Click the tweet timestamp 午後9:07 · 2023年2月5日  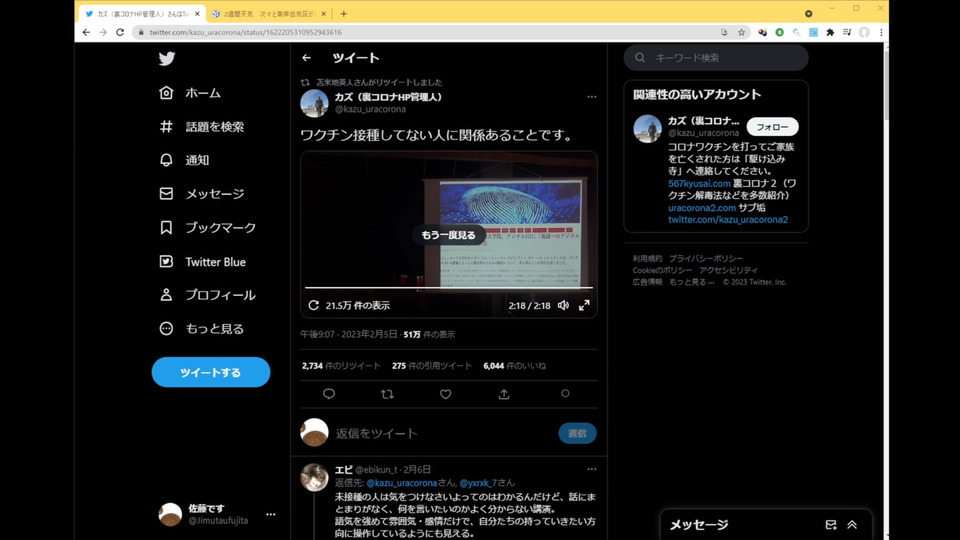pos(348,334)
